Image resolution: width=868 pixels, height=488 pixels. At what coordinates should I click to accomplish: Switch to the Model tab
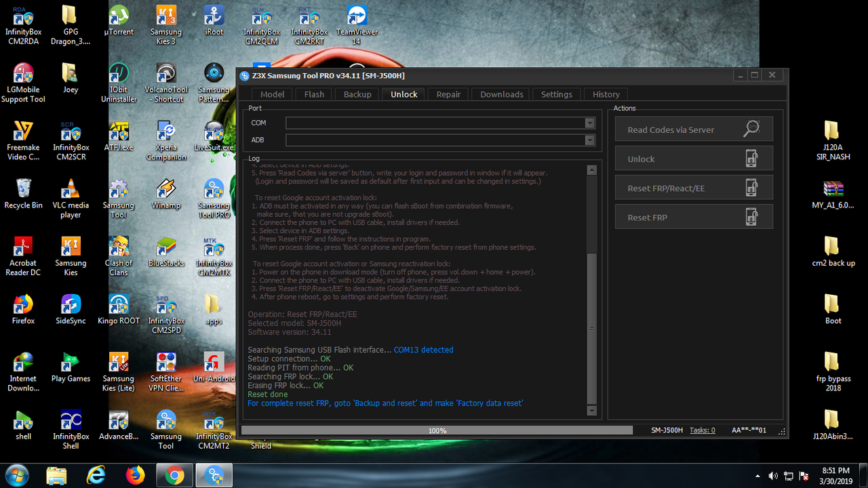point(273,94)
